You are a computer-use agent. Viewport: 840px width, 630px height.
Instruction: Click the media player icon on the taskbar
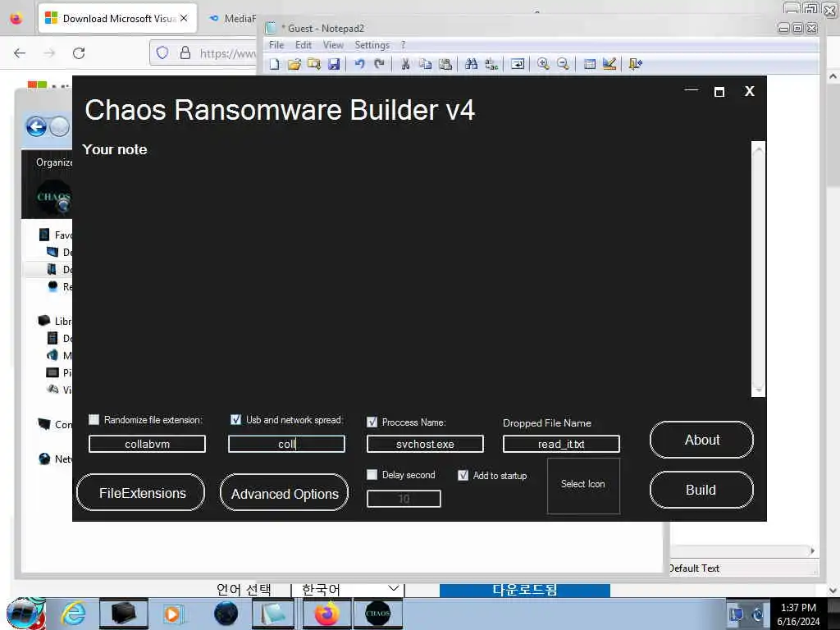(x=173, y=614)
